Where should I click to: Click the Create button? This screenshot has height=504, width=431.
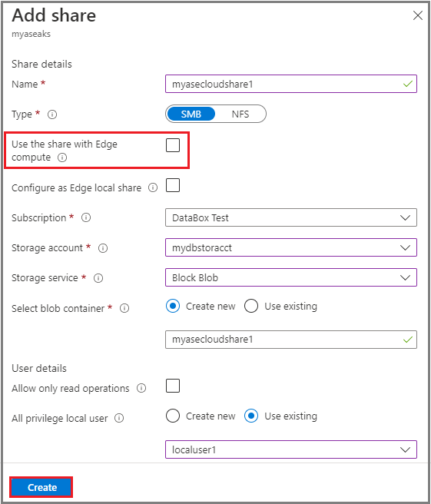point(41,487)
